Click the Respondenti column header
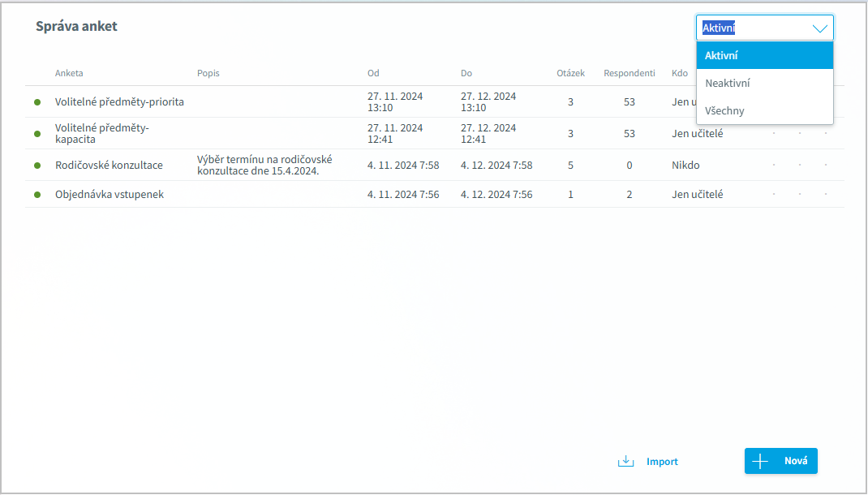 (630, 73)
